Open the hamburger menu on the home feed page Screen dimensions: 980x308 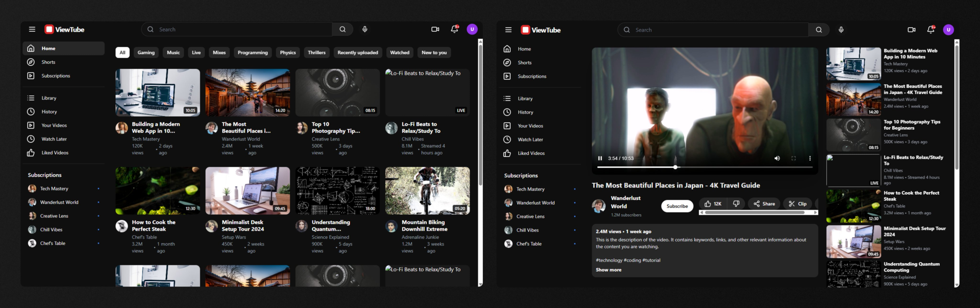[32, 29]
